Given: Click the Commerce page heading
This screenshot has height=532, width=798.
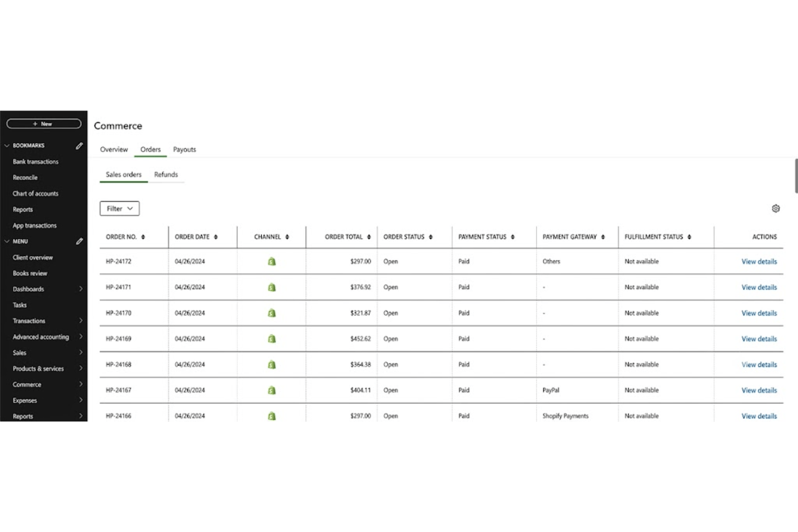Looking at the screenshot, I should tap(118, 126).
